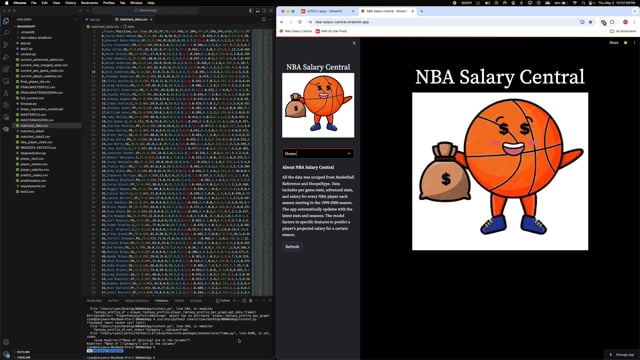Switch to the Terminal tab in the panel

click(x=161, y=301)
